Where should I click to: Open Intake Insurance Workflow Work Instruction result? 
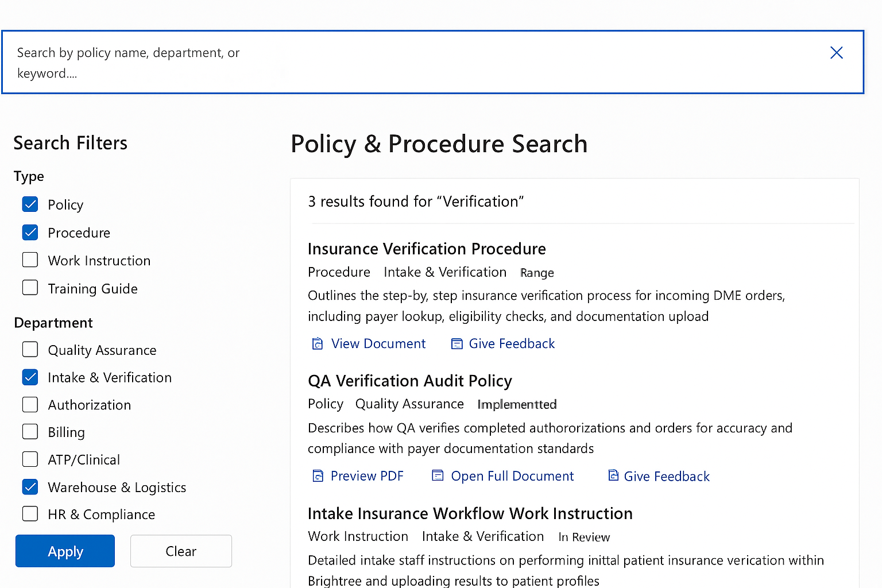470,513
